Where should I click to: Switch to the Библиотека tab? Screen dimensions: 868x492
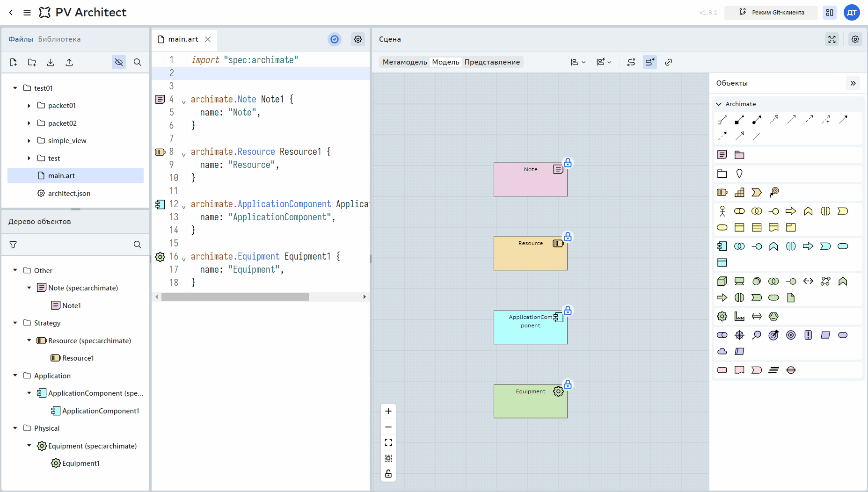[59, 39]
